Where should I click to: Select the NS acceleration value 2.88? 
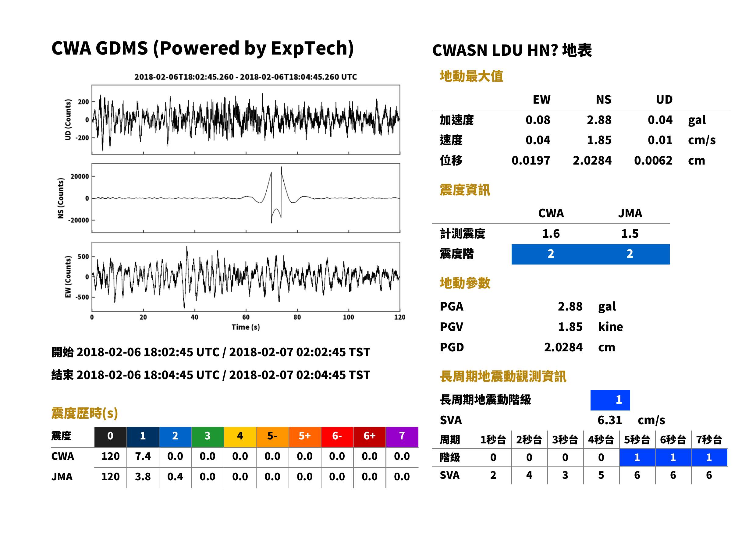599,120
